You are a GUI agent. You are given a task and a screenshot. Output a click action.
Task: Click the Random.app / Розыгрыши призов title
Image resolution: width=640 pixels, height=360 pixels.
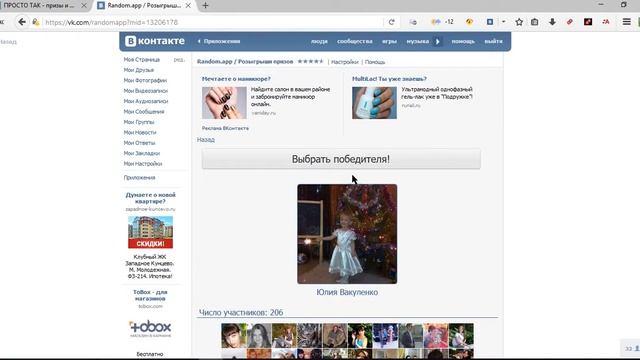coord(245,62)
